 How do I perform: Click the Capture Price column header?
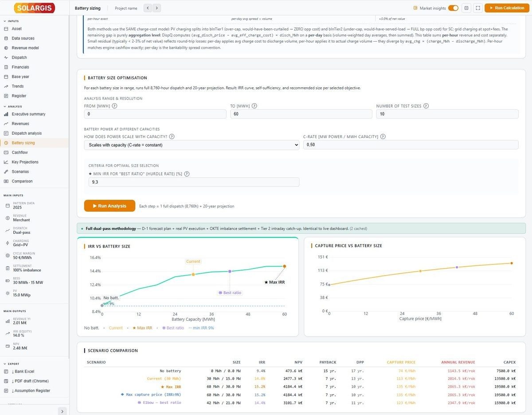(401, 362)
